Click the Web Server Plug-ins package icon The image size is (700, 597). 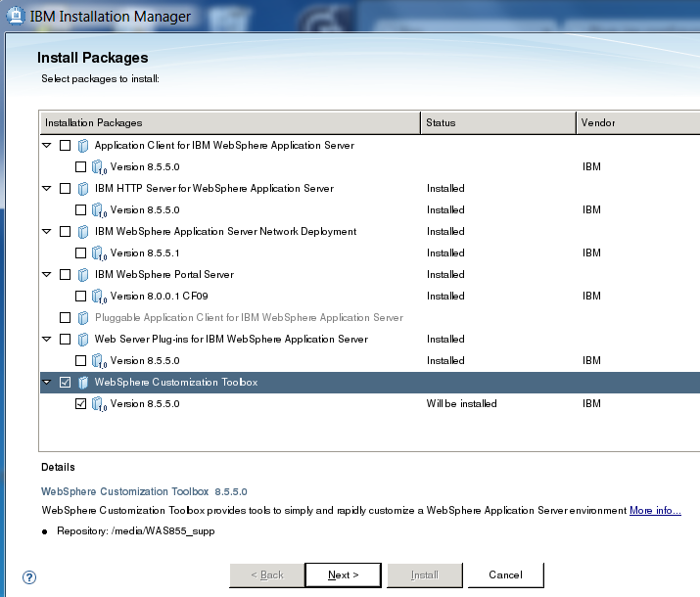(83, 340)
